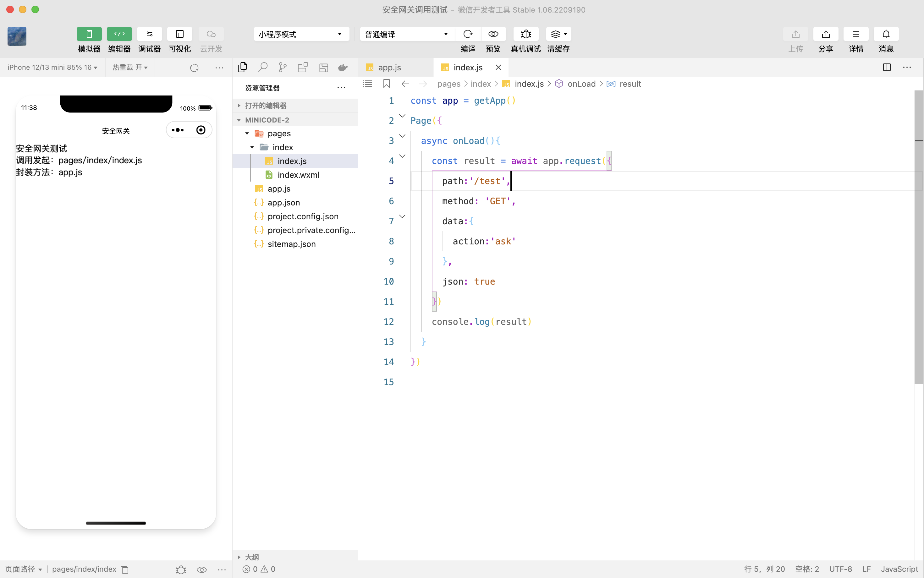Screen dimensions: 924x578
Task: Toggle the 模拟器 panel button
Action: click(x=89, y=34)
